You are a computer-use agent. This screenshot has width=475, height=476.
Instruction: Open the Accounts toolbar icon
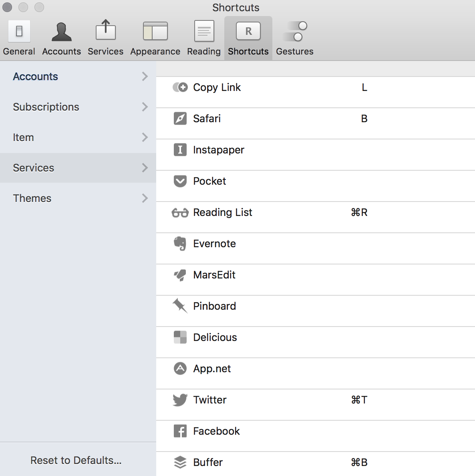click(61, 32)
